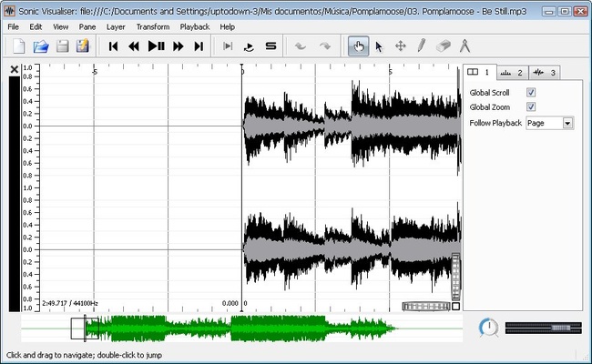The width and height of the screenshot is (592, 364).
Task: Select the Edit move tool
Action: click(x=400, y=46)
